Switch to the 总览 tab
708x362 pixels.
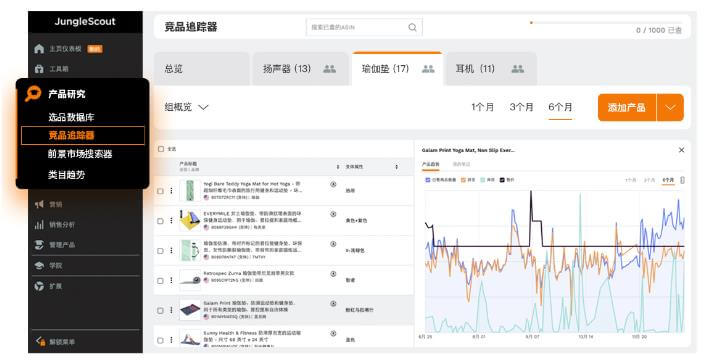coord(202,69)
